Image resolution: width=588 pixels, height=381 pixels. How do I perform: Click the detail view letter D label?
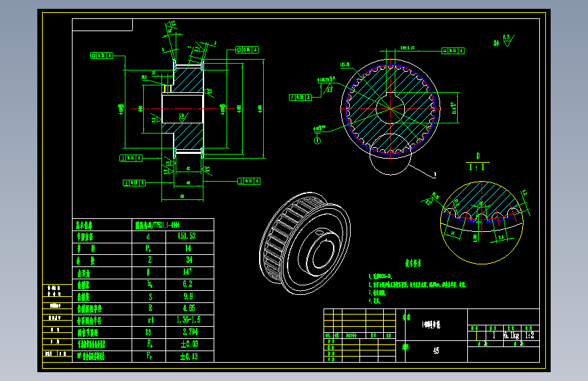[x=477, y=156]
